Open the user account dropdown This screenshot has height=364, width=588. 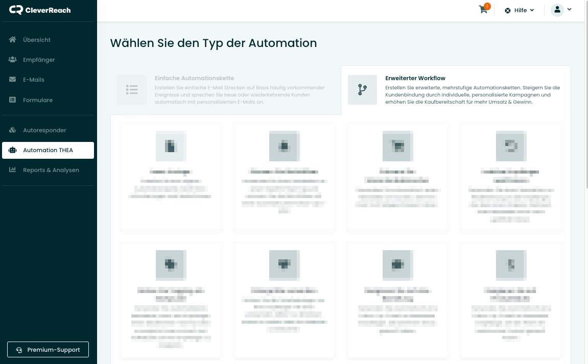pyautogui.click(x=557, y=10)
